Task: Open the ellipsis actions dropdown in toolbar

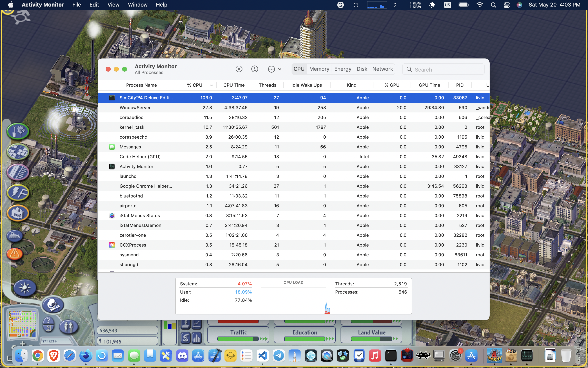Action: pos(275,69)
